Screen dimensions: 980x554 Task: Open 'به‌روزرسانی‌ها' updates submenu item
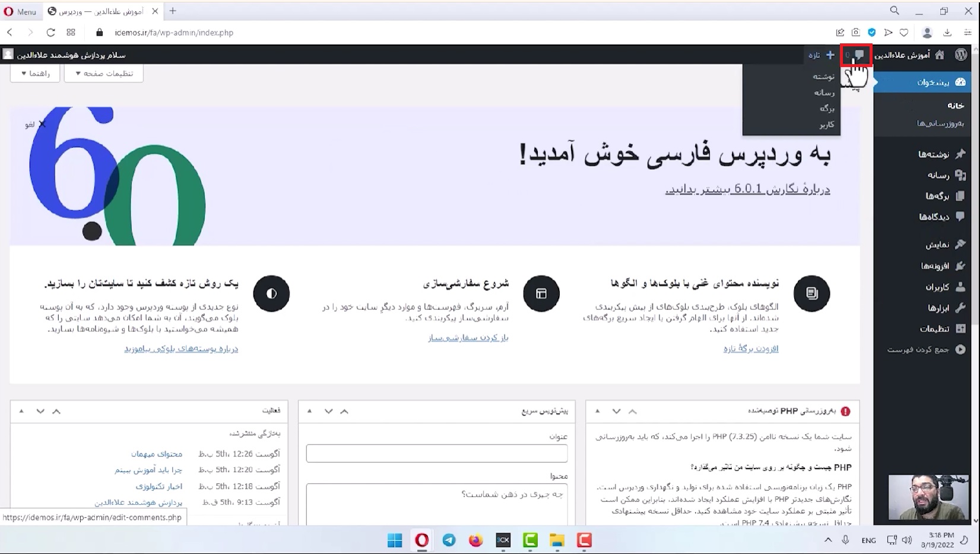coord(940,124)
